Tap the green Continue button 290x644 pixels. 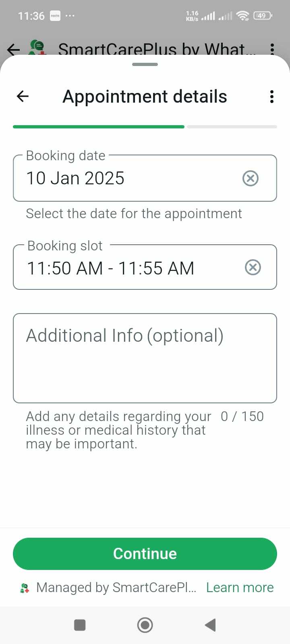[x=145, y=554]
